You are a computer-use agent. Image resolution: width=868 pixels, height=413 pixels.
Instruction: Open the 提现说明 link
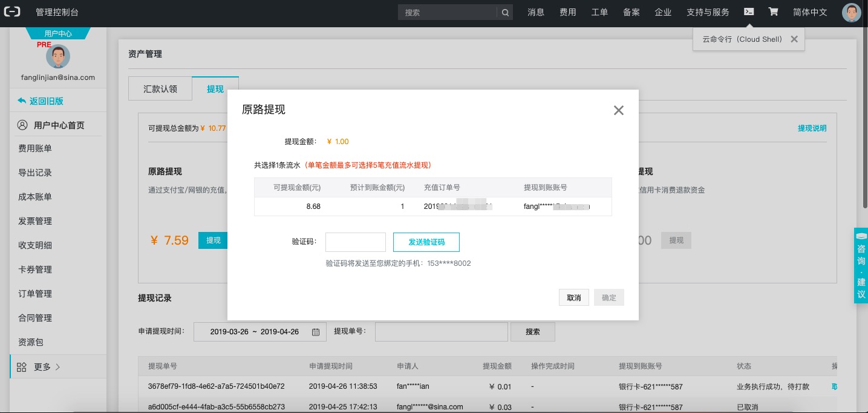pyautogui.click(x=812, y=128)
